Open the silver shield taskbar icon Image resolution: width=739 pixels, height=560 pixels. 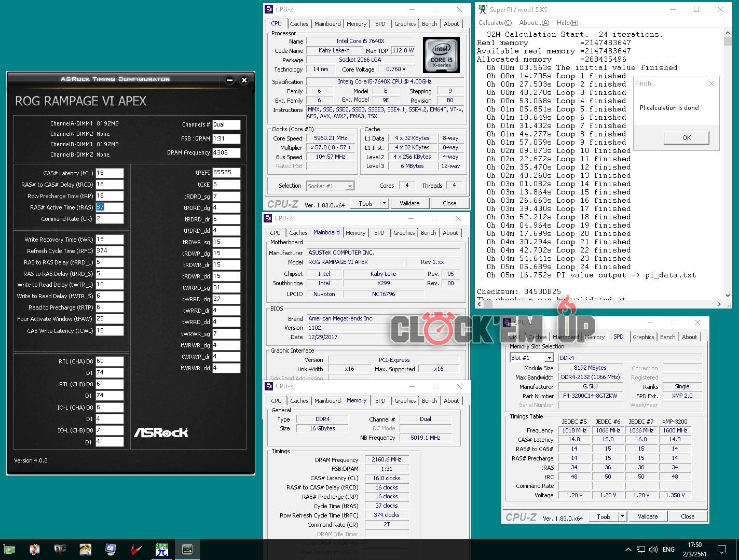[60, 549]
